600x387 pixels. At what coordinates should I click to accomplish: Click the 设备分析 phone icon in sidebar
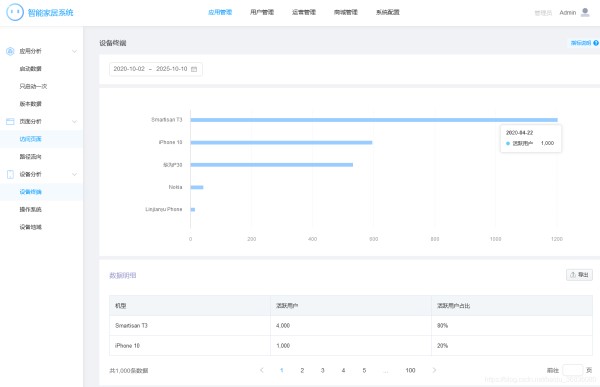point(10,175)
